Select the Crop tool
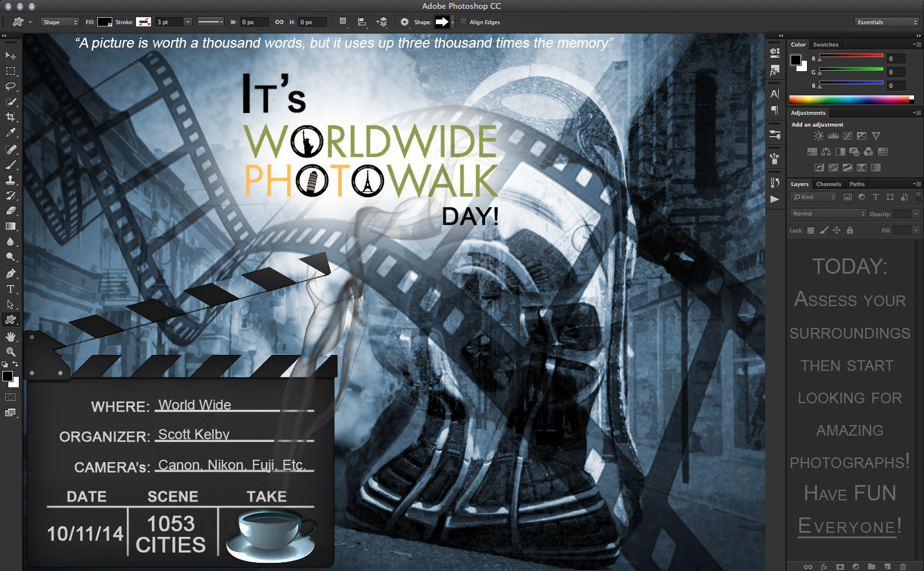The height and width of the screenshot is (571, 924). [11, 117]
